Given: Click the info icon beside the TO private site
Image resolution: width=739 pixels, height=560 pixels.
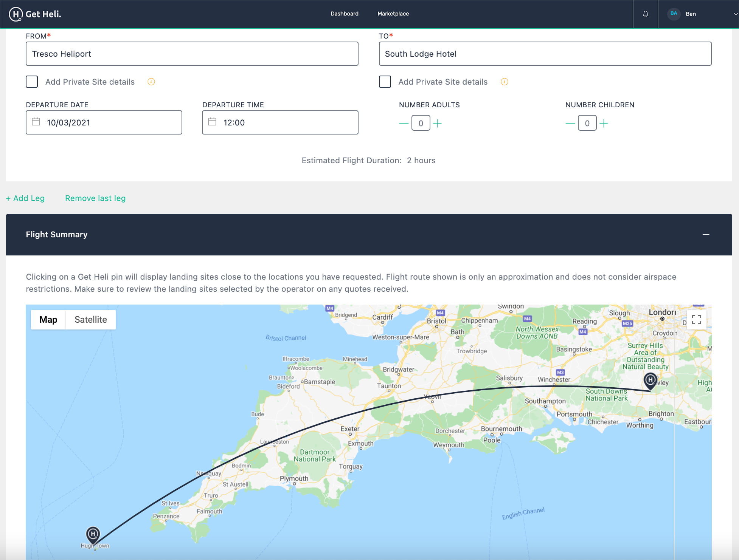Looking at the screenshot, I should [x=504, y=82].
